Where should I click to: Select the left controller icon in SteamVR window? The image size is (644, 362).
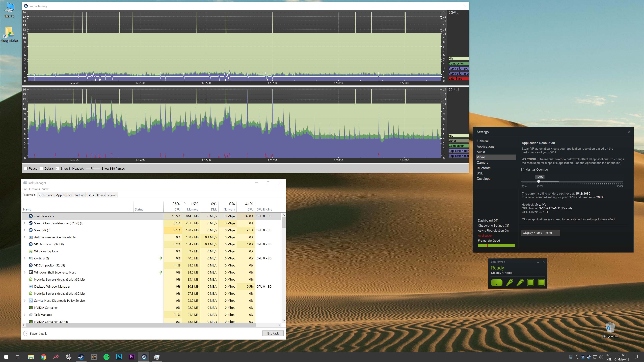click(509, 283)
